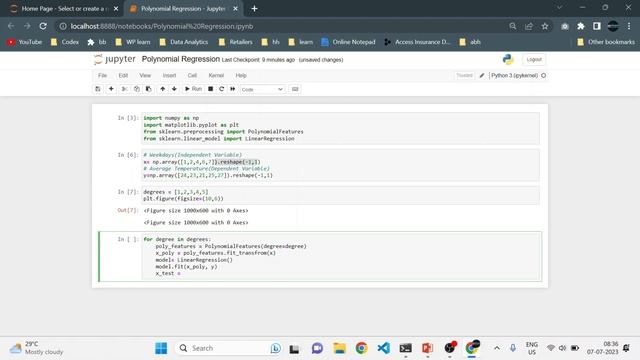Open the Insert menu

click(x=169, y=76)
